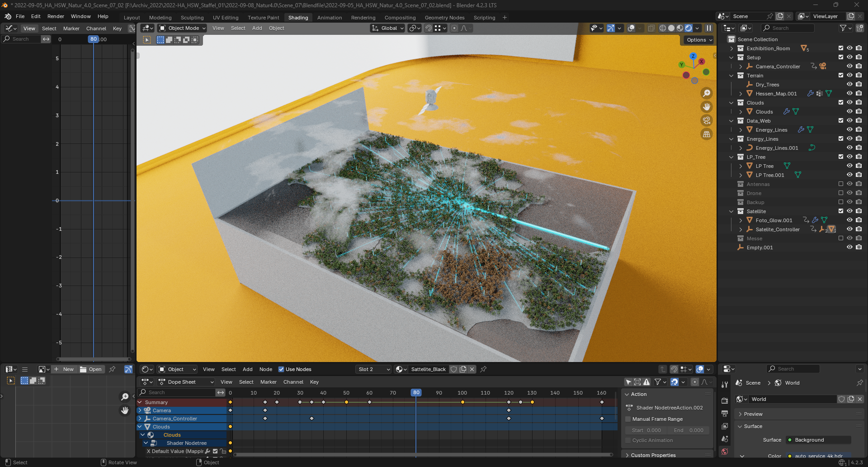The image size is (868, 467).
Task: Switch perspective/orthographic grid icon in viewport
Action: [x=707, y=134]
